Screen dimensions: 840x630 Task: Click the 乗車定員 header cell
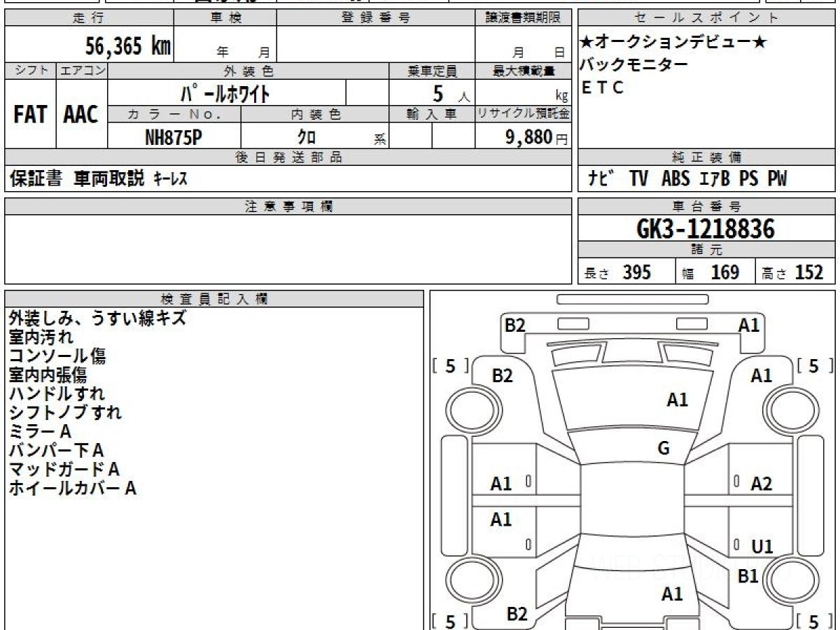pos(432,71)
